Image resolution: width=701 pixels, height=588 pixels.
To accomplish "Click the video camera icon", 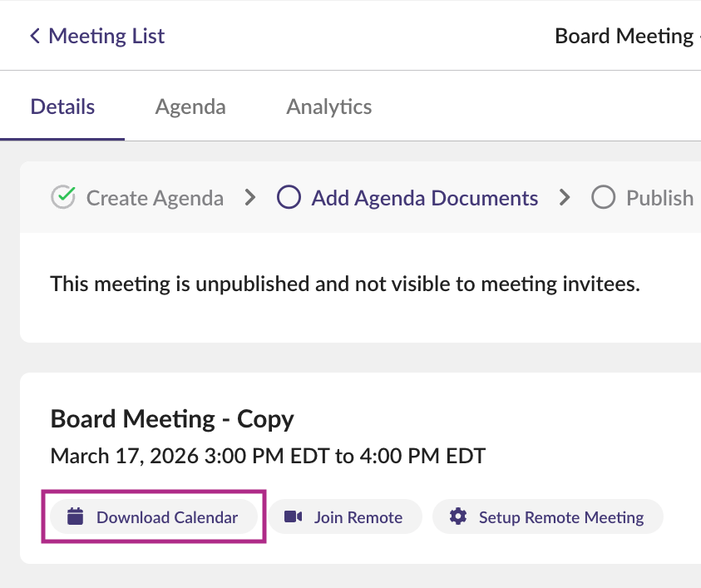I will click(294, 516).
